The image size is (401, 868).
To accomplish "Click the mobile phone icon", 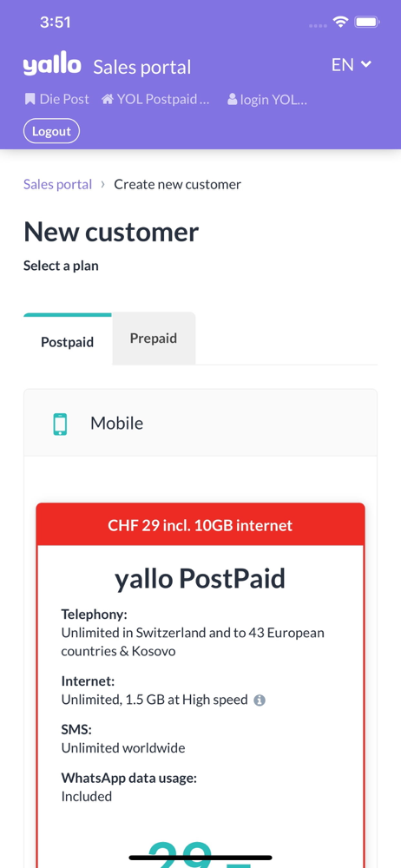I will click(x=61, y=424).
